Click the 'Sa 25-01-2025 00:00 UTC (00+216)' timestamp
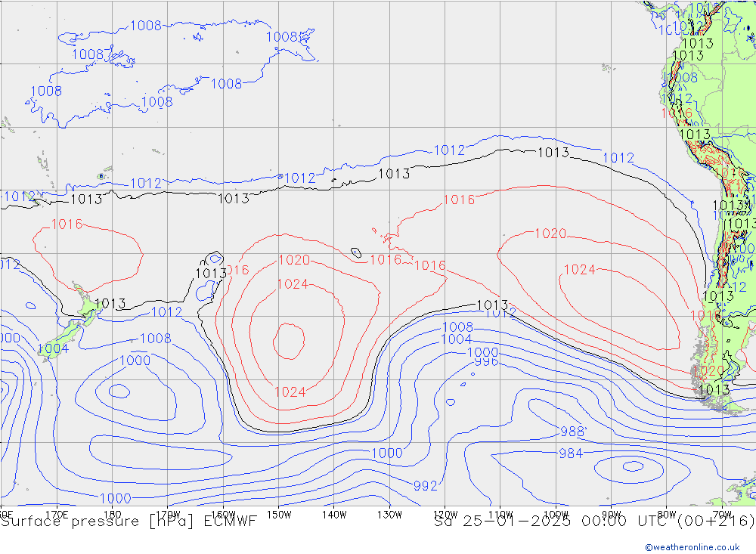The height and width of the screenshot is (554, 756). click(594, 522)
